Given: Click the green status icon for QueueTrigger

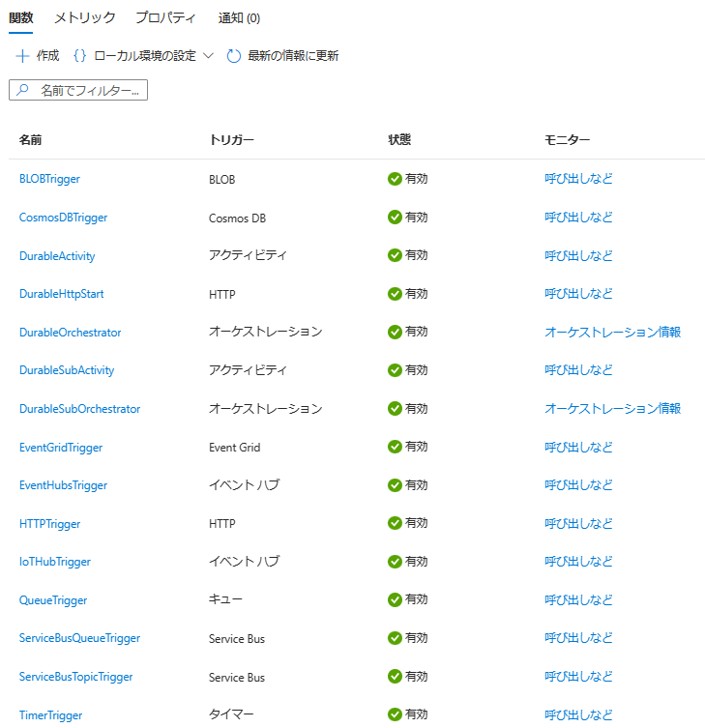Looking at the screenshot, I should coord(395,599).
